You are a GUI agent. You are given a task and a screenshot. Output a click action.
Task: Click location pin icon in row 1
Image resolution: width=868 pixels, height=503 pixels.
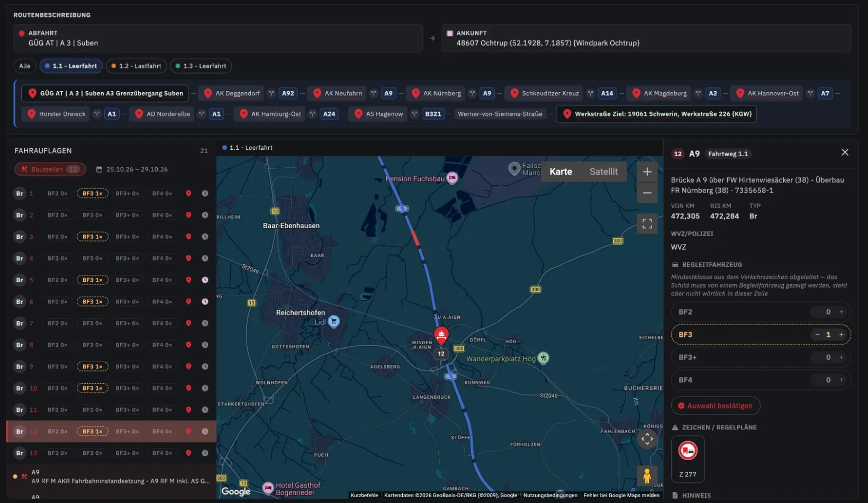coord(188,193)
